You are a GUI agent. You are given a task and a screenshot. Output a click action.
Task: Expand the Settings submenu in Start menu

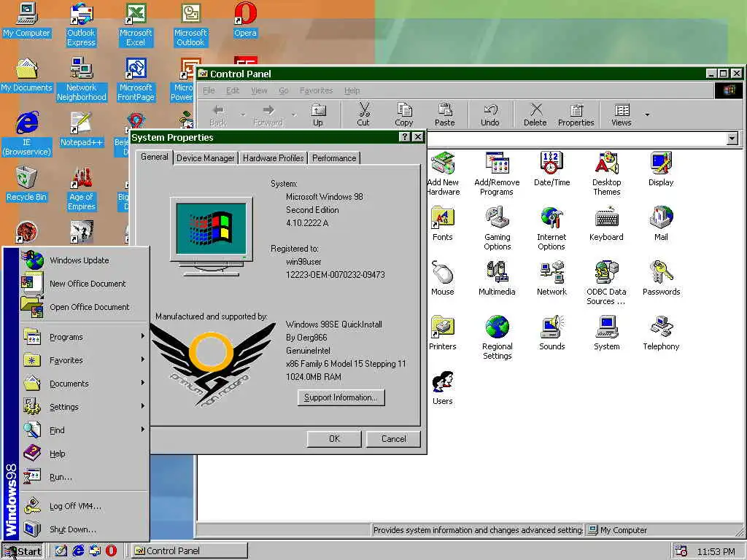point(84,407)
